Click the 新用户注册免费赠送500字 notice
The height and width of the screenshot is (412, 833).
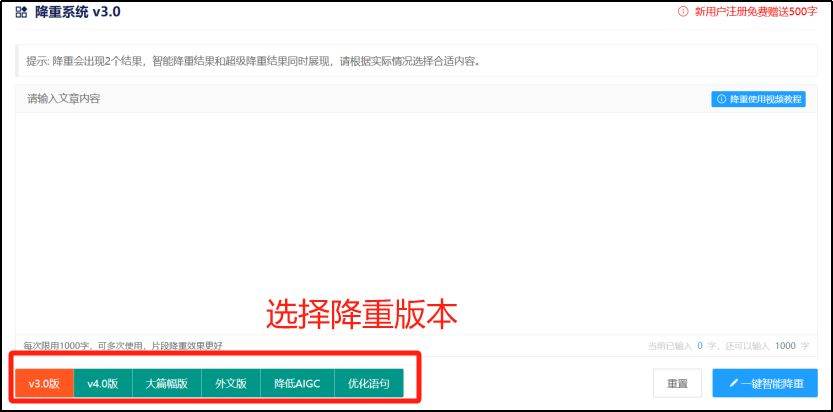pos(756,12)
